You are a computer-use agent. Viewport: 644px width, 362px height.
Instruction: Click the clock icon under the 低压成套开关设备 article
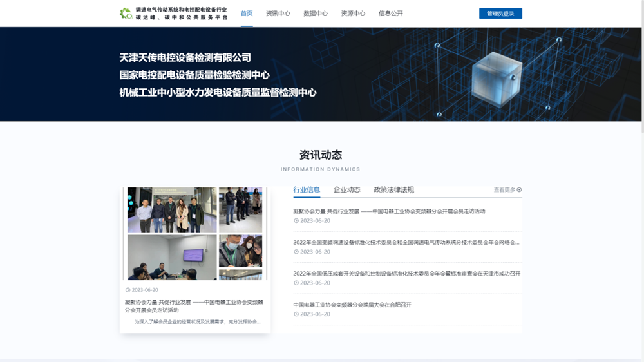click(x=296, y=283)
